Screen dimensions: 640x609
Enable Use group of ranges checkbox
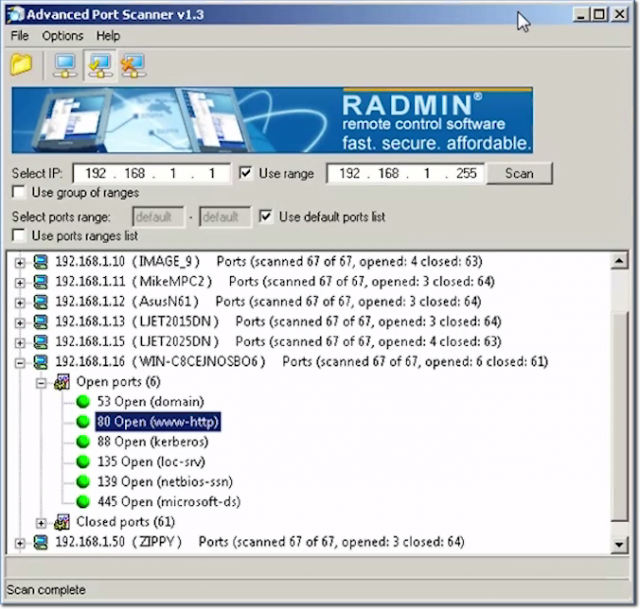pos(19,192)
